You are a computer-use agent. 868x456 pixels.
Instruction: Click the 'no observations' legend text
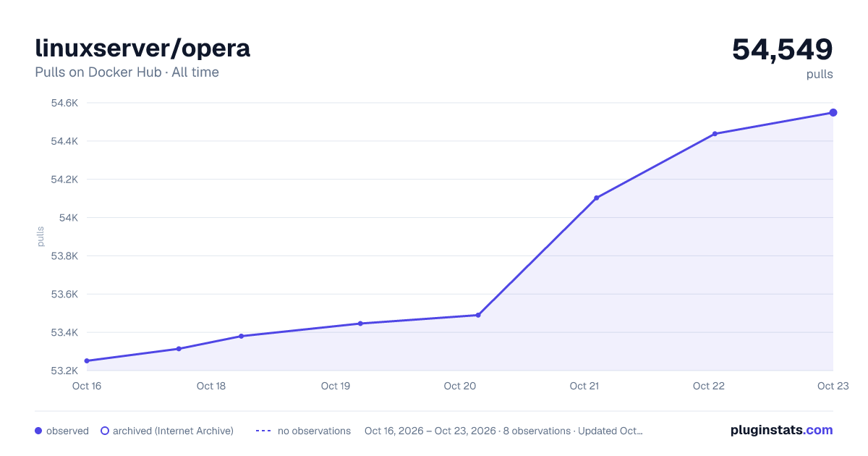[314, 431]
